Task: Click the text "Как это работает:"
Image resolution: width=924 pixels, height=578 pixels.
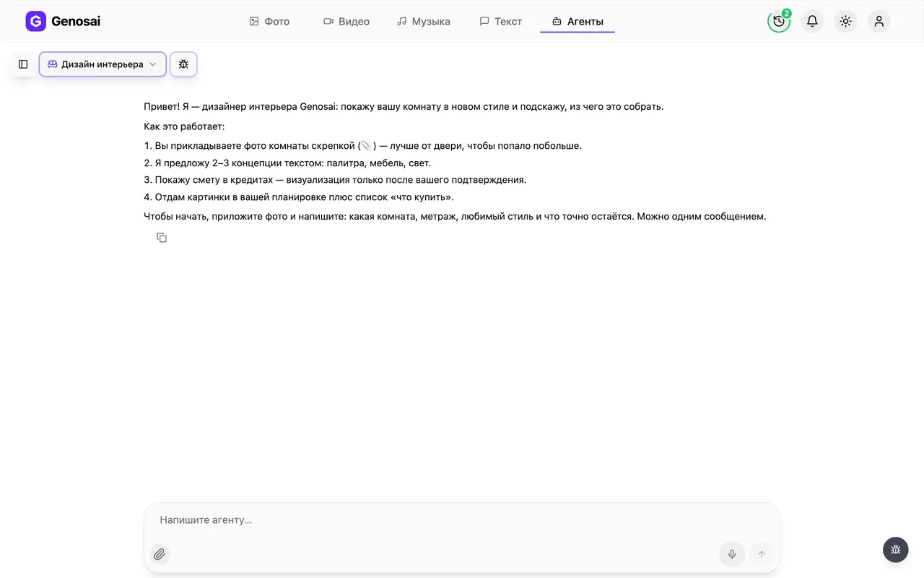Action: tap(185, 126)
